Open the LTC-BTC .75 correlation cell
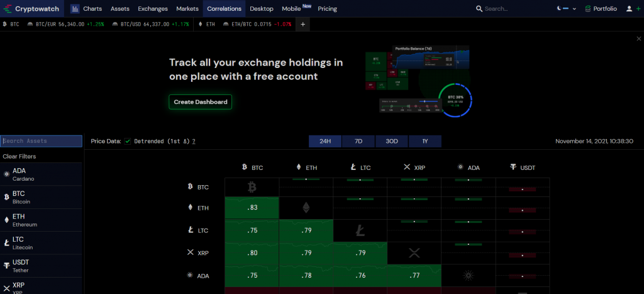The width and height of the screenshot is (644, 294). tap(252, 230)
